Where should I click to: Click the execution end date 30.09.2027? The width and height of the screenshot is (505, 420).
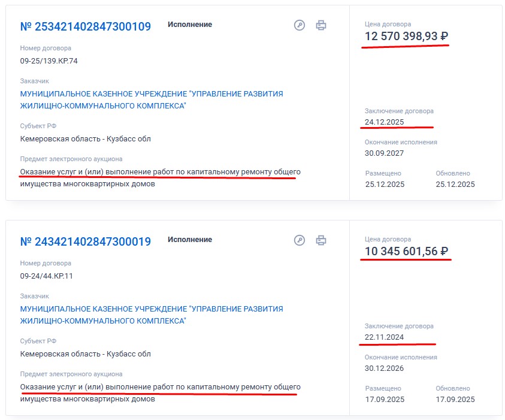point(384,153)
